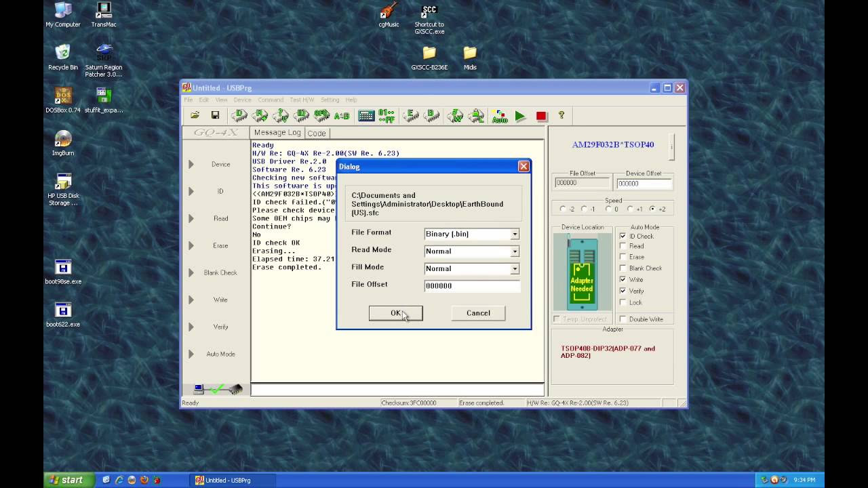Confirm the dialog with OK
Screen dimensions: 868x488
click(x=395, y=313)
